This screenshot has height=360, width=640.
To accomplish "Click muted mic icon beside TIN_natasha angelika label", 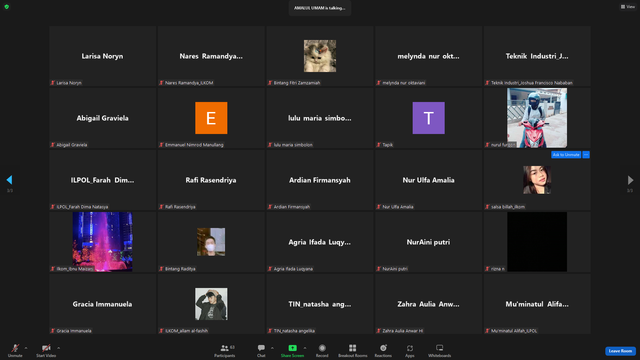I will [x=270, y=331].
